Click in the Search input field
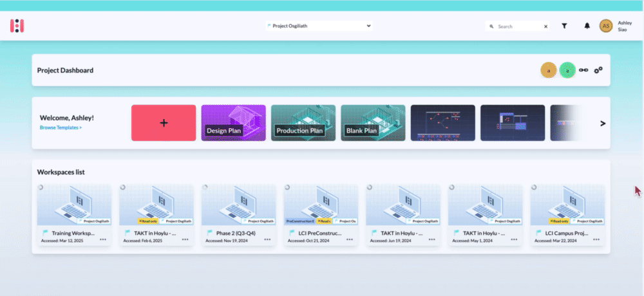Image resolution: width=644 pixels, height=296 pixels. coord(519,26)
